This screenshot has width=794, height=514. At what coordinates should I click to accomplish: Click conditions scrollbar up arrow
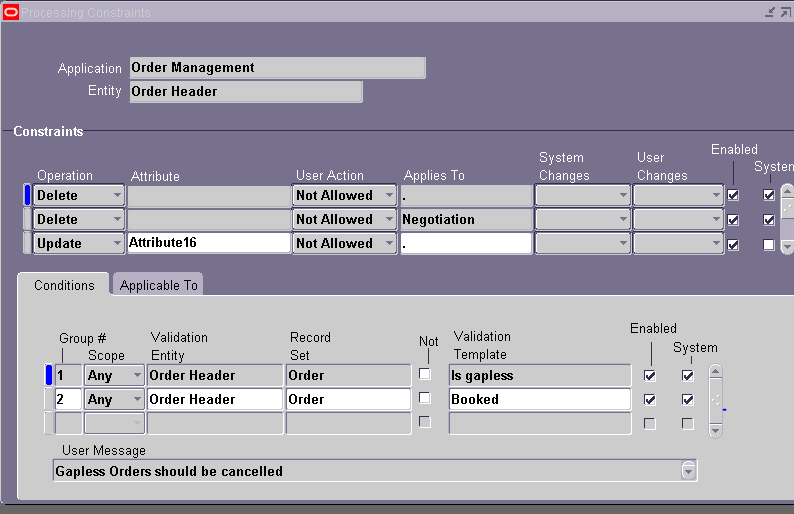pos(715,371)
